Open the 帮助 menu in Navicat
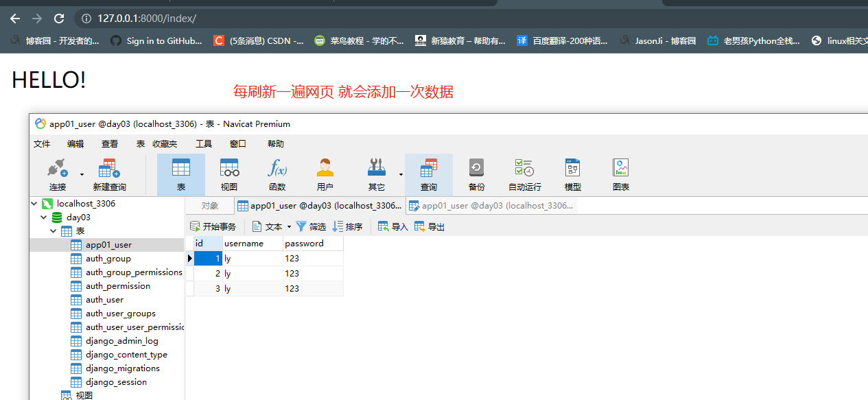Viewport: 868px width, 400px height. tap(276, 144)
